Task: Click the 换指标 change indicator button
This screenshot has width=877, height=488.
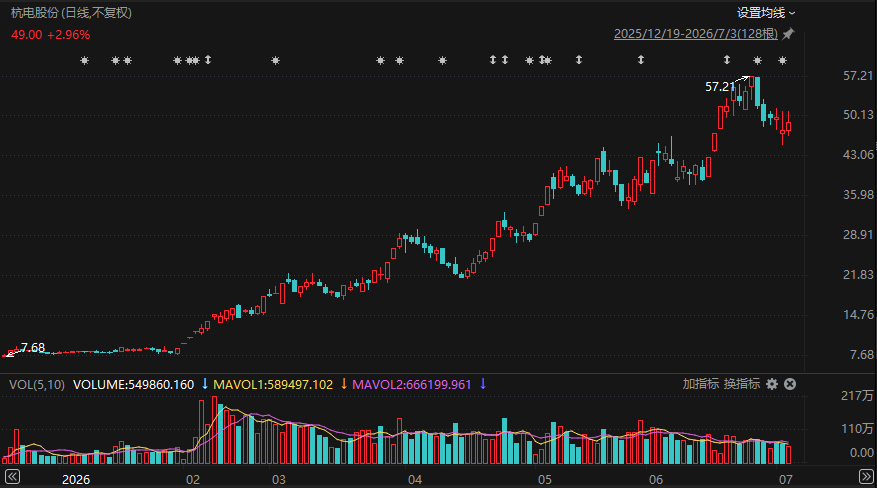Action: [x=742, y=384]
